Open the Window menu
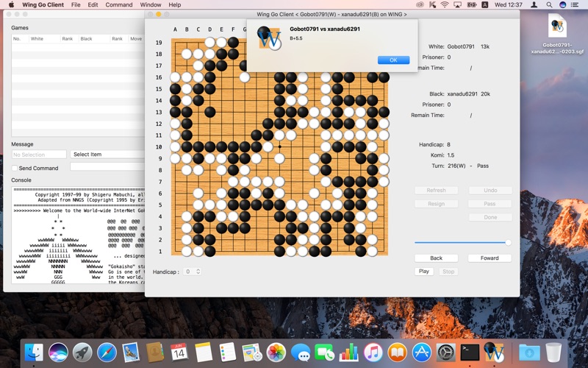This screenshot has height=368, width=588. point(151,5)
